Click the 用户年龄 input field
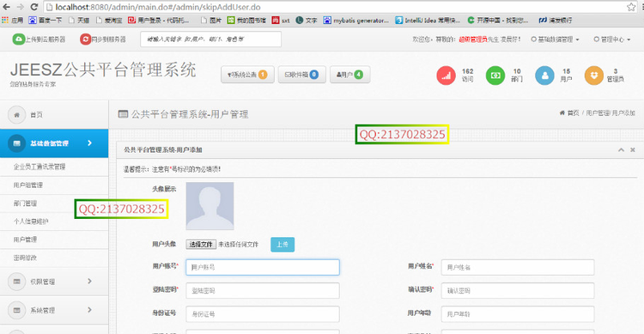644x334 pixels. pyautogui.click(x=518, y=314)
